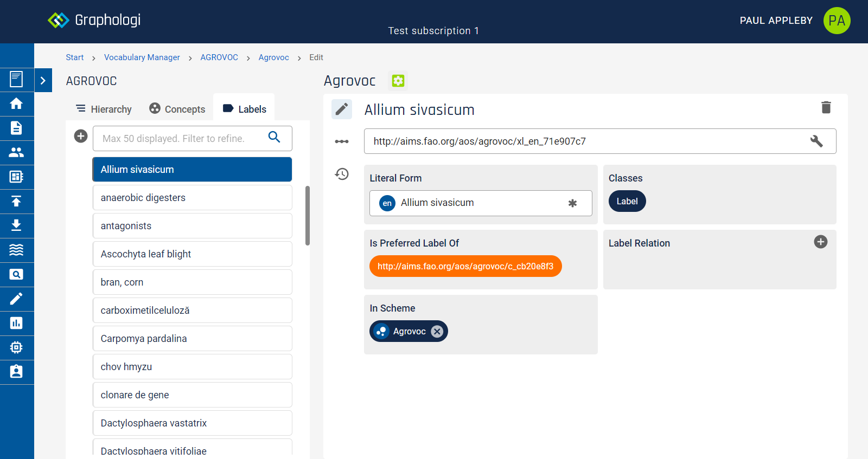This screenshot has height=459, width=868.
Task: Open history with the clock icon
Action: coord(342,174)
